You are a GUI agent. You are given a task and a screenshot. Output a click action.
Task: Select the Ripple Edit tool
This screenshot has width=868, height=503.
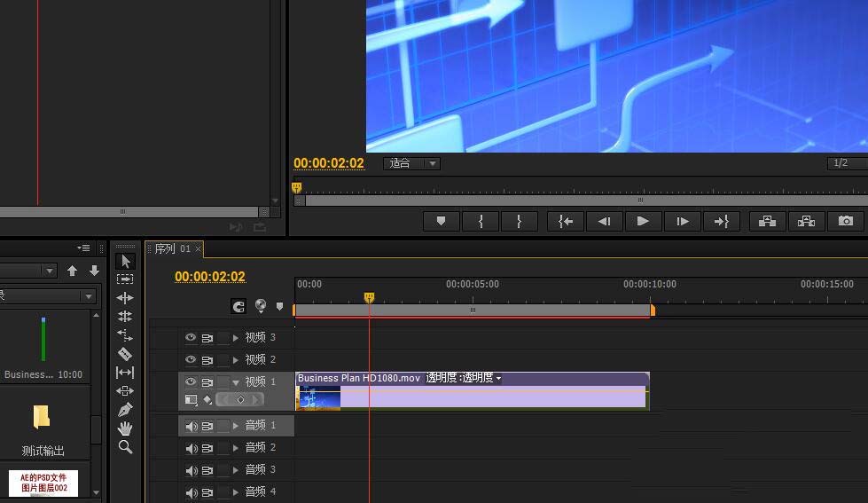coord(125,298)
